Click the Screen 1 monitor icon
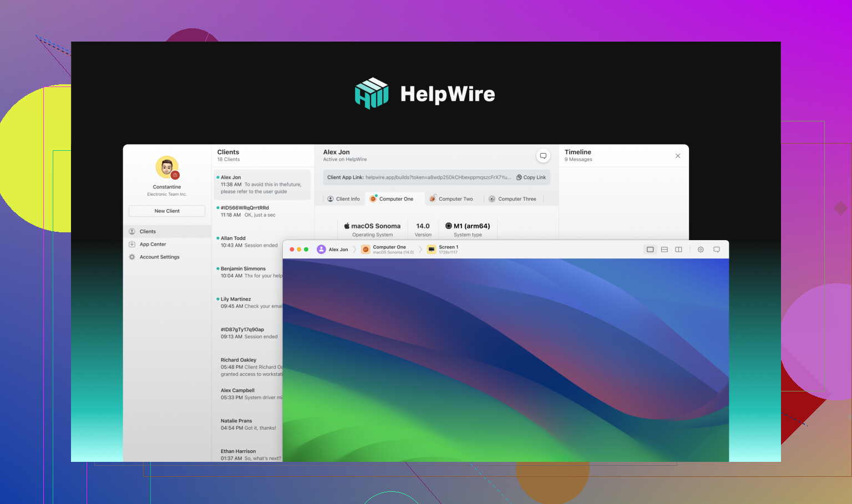This screenshot has height=504, width=852. (432, 250)
